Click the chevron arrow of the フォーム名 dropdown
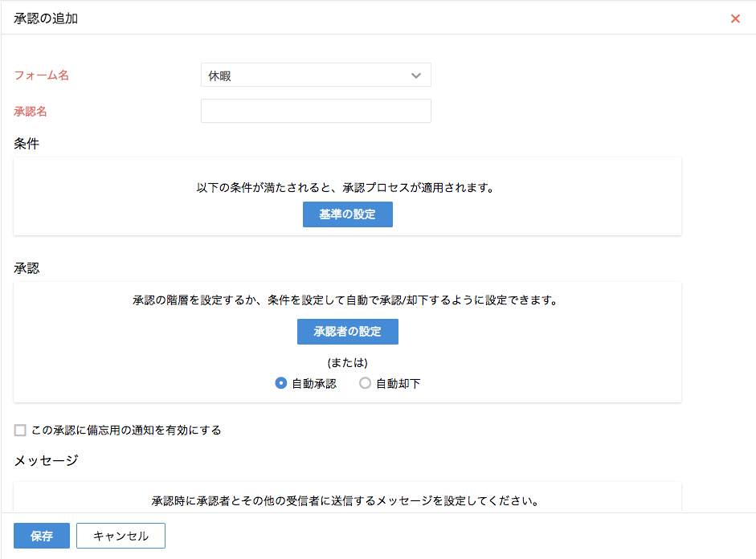Viewport: 756px width, 559px height. pyautogui.click(x=416, y=75)
